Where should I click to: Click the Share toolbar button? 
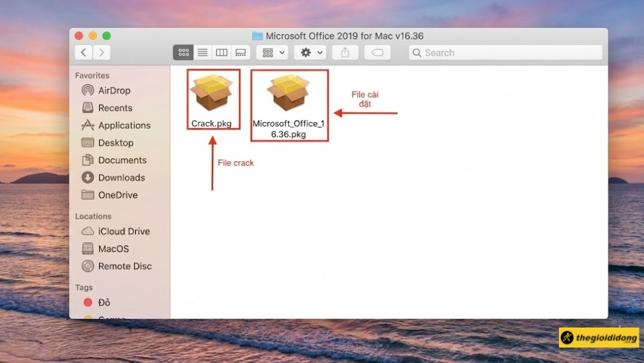[345, 53]
